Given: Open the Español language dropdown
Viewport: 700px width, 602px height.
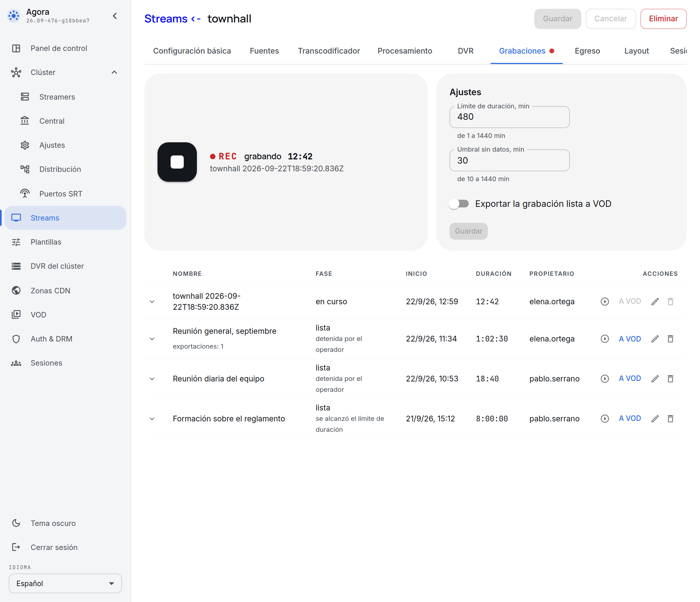Looking at the screenshot, I should (x=65, y=583).
